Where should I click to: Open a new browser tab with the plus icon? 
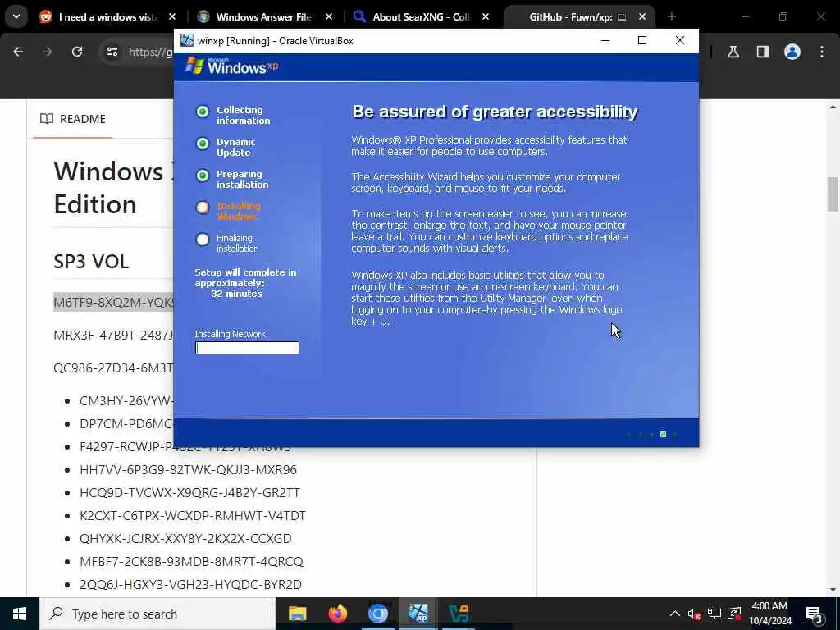click(x=672, y=16)
